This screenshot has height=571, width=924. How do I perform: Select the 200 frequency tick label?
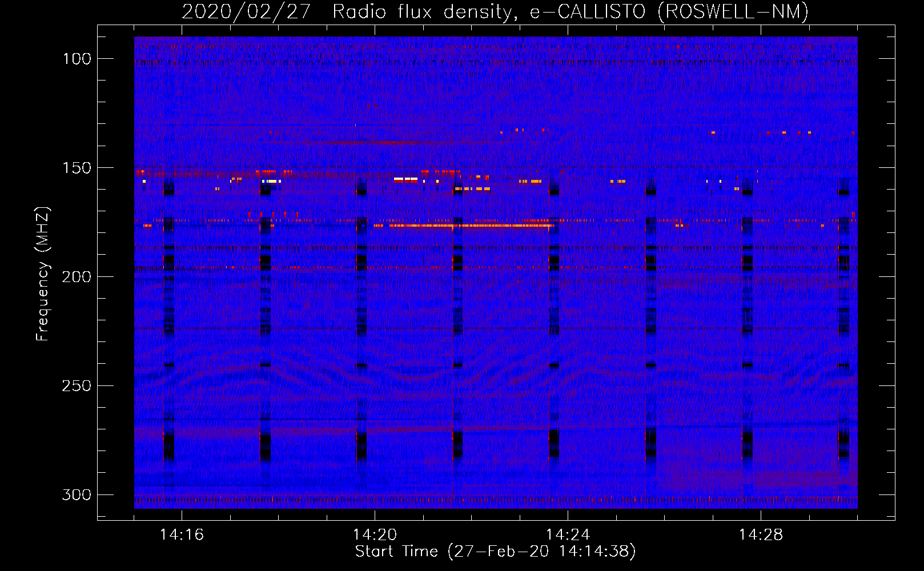point(77,277)
